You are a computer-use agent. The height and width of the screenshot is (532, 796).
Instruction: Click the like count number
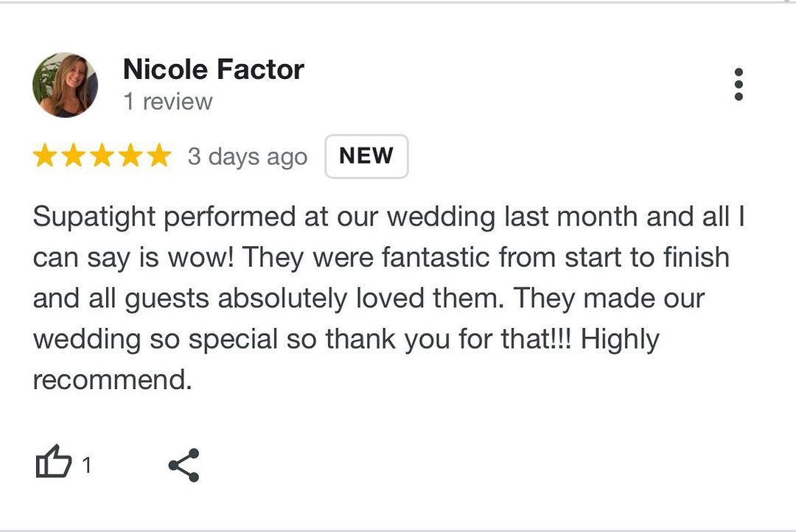(87, 466)
